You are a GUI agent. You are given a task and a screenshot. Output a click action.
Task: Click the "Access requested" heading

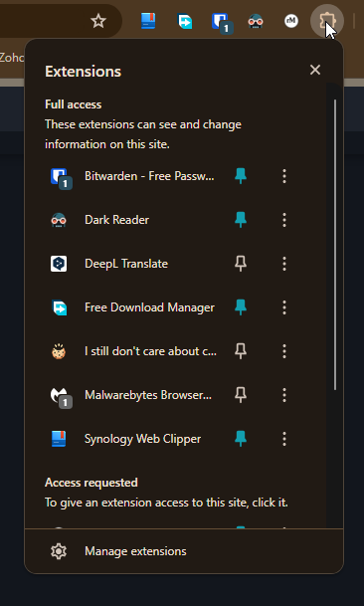(x=91, y=483)
